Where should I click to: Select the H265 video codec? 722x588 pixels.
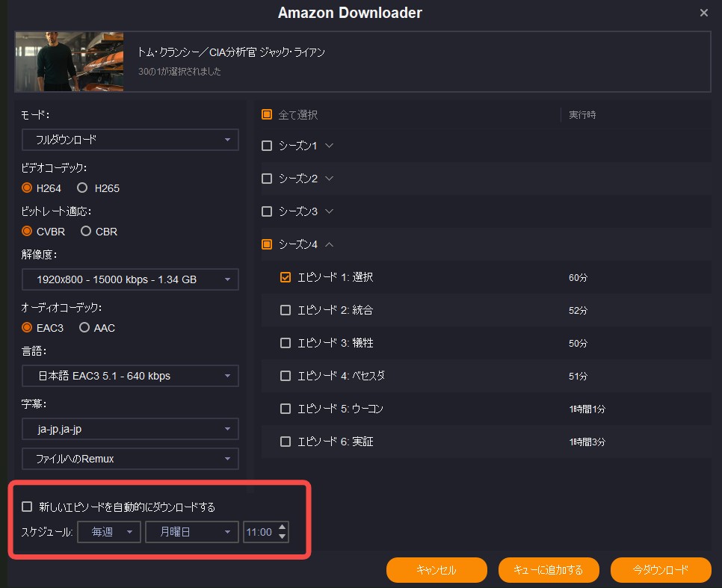tap(82, 188)
